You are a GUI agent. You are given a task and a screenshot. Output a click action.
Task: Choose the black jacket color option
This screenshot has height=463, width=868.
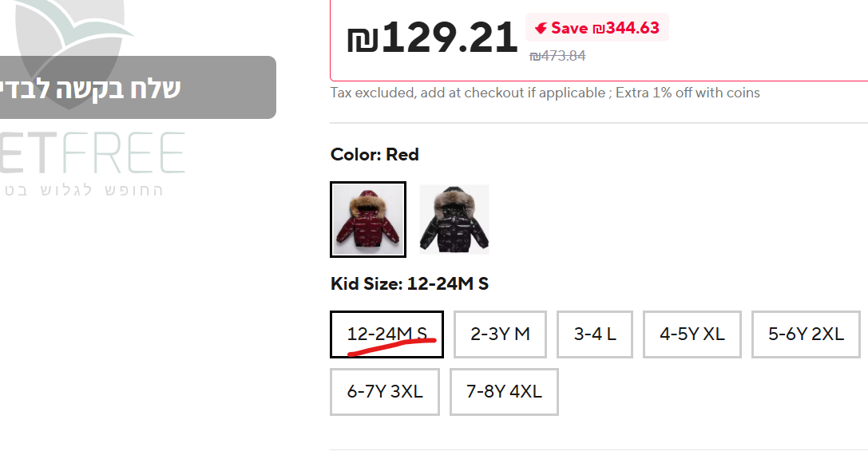454,220
